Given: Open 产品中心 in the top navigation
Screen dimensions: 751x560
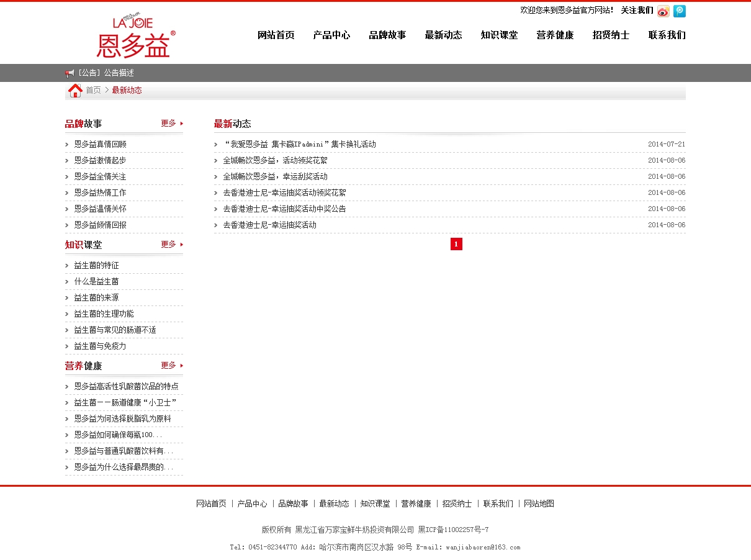Looking at the screenshot, I should (x=331, y=35).
